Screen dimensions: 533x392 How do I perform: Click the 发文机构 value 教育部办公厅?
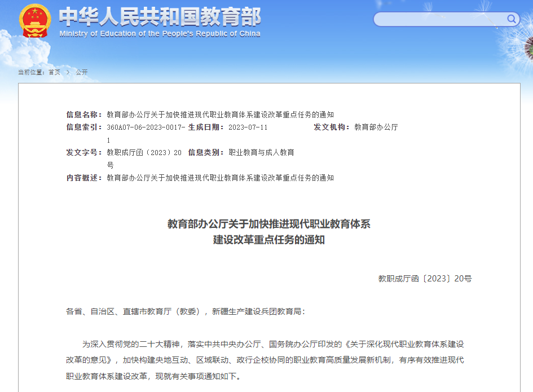(x=376, y=127)
